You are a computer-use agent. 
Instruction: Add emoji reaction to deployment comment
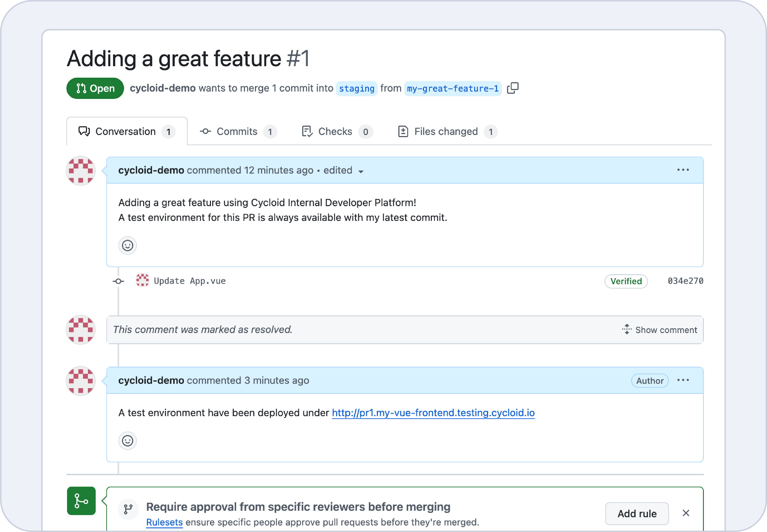tap(128, 441)
